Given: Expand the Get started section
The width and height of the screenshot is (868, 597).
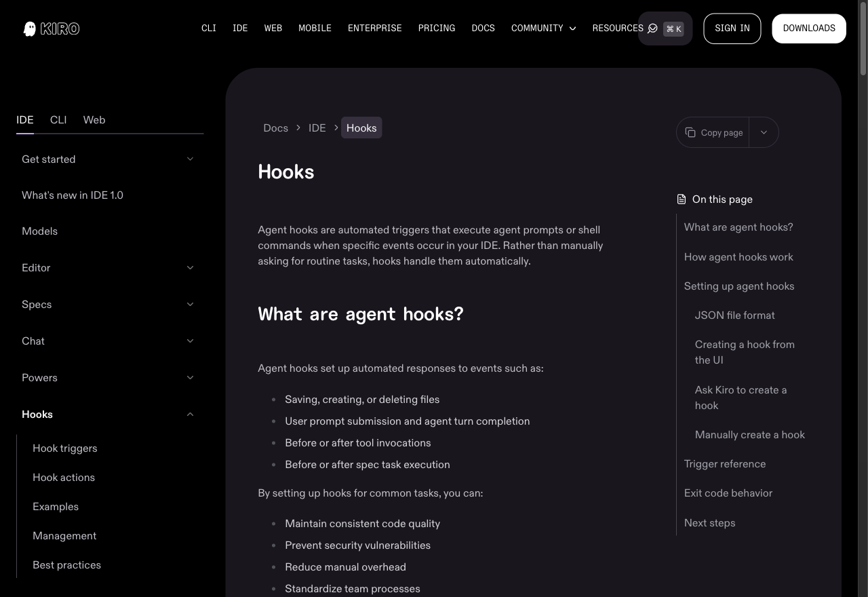Looking at the screenshot, I should pyautogui.click(x=108, y=159).
